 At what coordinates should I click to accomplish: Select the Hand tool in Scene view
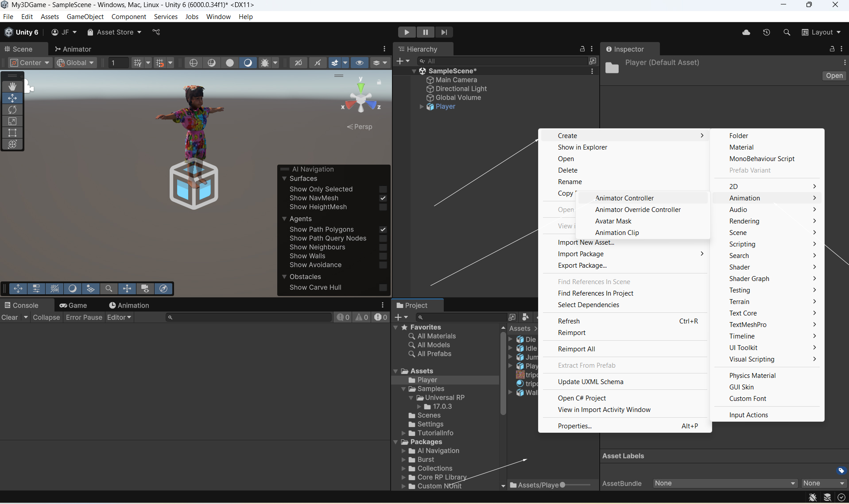click(x=12, y=86)
